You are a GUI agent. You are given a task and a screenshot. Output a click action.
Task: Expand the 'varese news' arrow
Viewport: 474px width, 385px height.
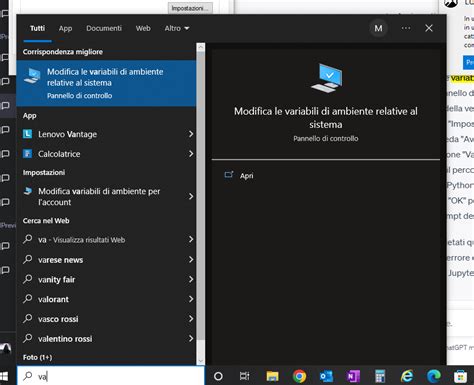pyautogui.click(x=191, y=259)
